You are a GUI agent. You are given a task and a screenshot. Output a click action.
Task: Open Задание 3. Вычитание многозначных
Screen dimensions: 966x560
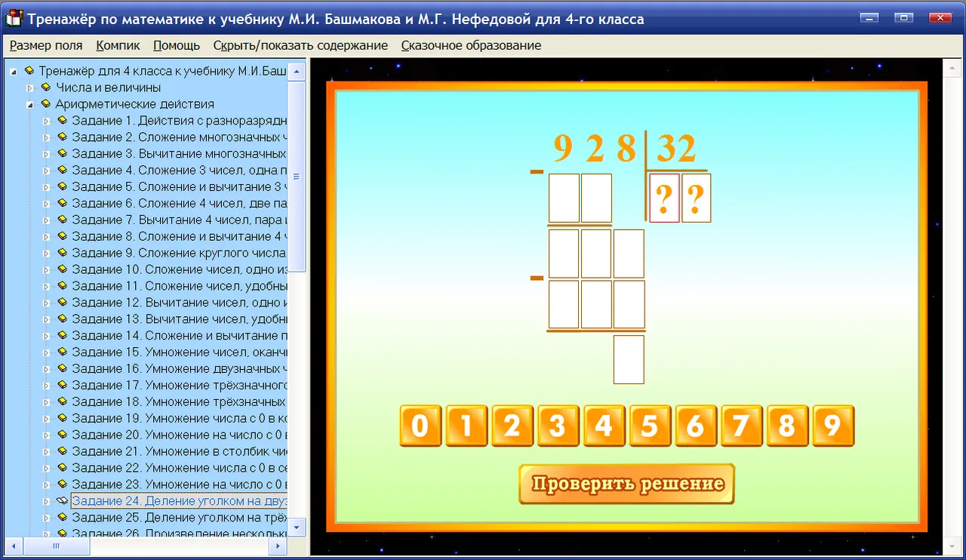[180, 154]
